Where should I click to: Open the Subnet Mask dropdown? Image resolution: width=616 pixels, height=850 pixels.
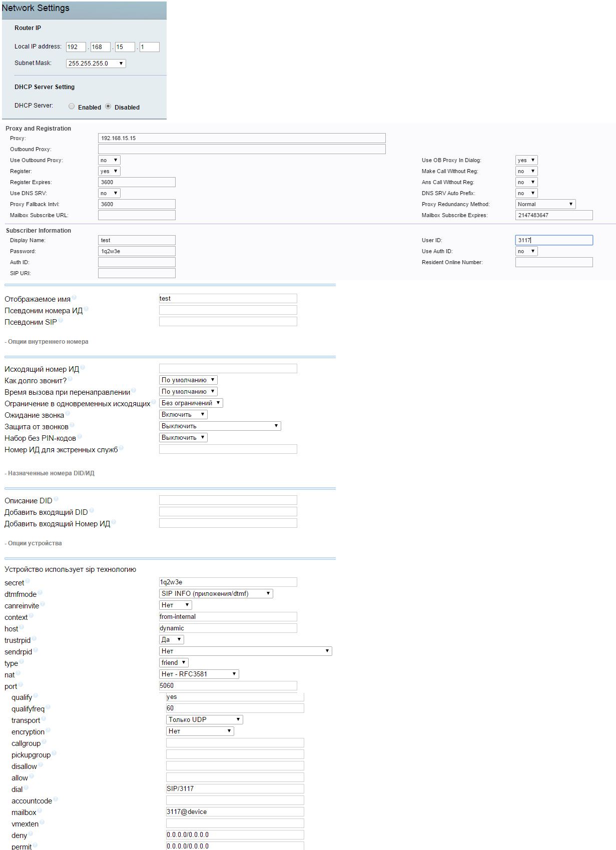pyautogui.click(x=96, y=64)
